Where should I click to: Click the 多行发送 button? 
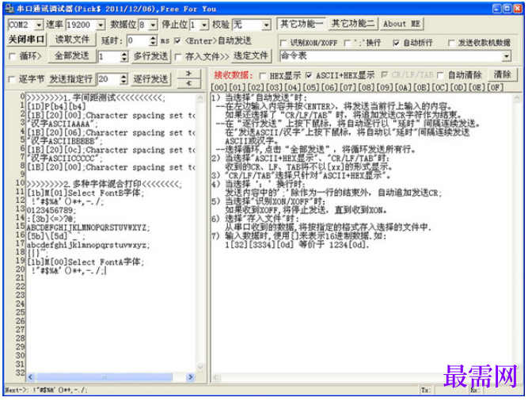[x=150, y=55]
